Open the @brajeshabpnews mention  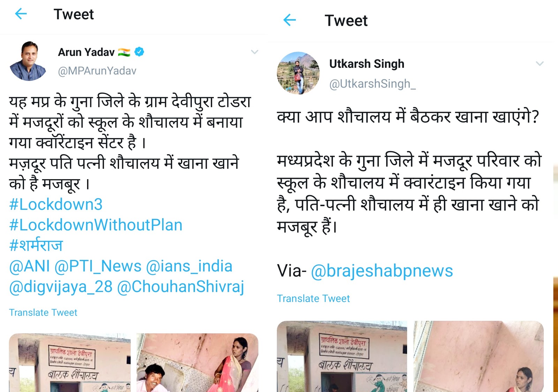coord(382,271)
